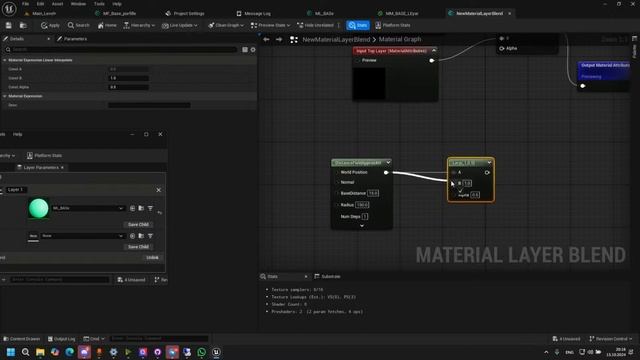Click the Lerp node Alpha value box

click(x=475, y=195)
